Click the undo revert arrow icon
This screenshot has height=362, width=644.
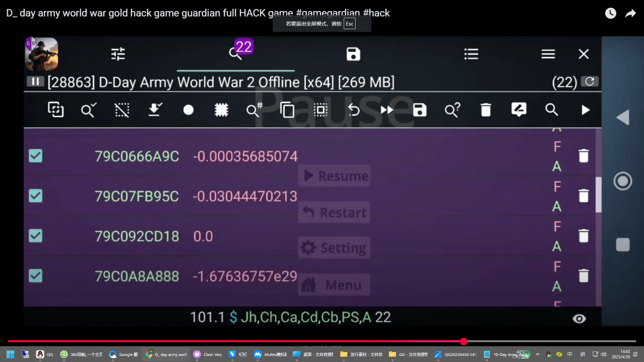(354, 110)
